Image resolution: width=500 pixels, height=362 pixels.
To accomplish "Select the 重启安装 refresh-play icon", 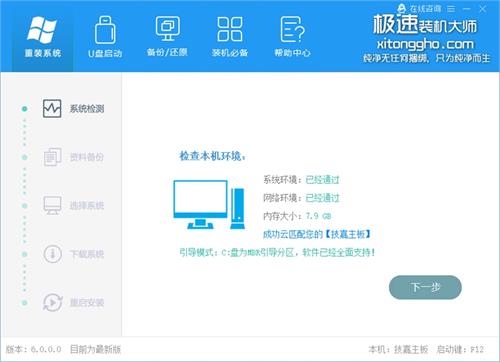I will pyautogui.click(x=53, y=302).
